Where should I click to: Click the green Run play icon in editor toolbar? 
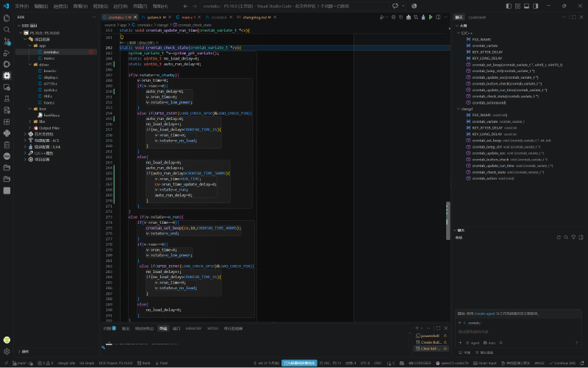coord(431,17)
